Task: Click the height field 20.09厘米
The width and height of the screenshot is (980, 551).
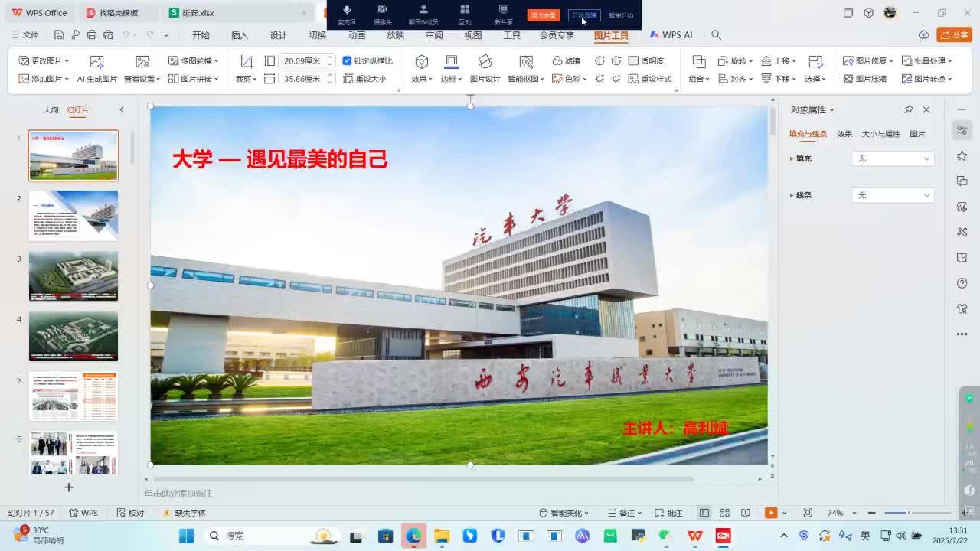Action: coord(303,60)
